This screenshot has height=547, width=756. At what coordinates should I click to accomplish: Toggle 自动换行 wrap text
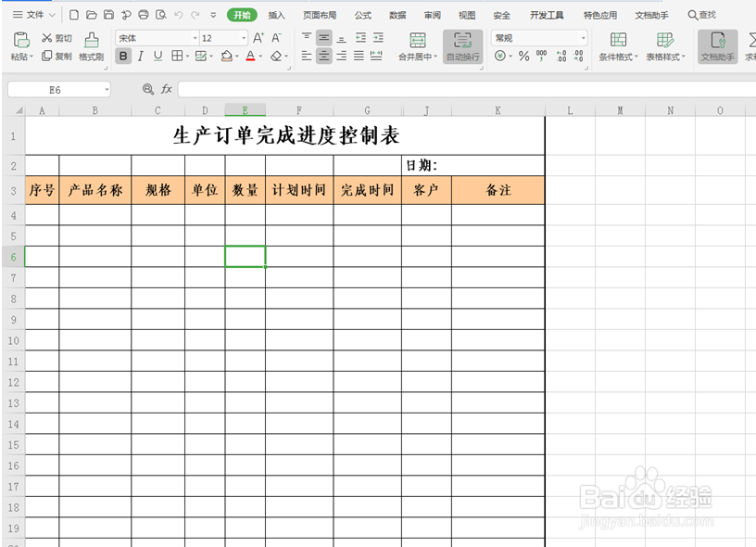463,46
